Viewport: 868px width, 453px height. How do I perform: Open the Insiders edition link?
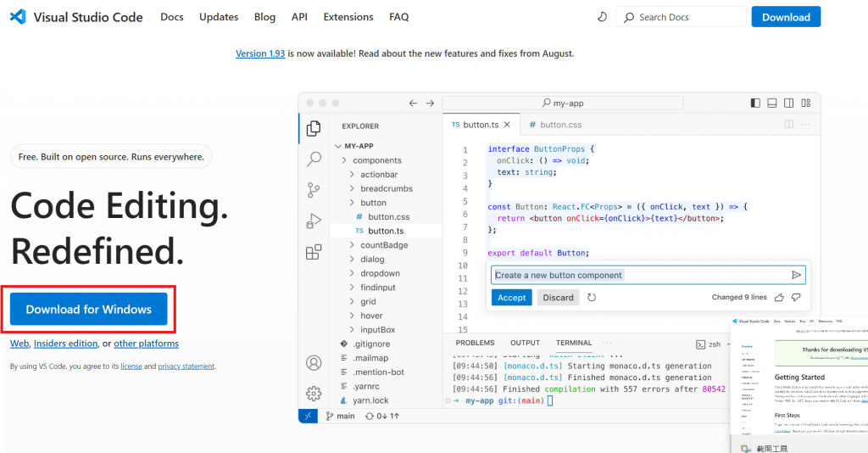pos(65,344)
